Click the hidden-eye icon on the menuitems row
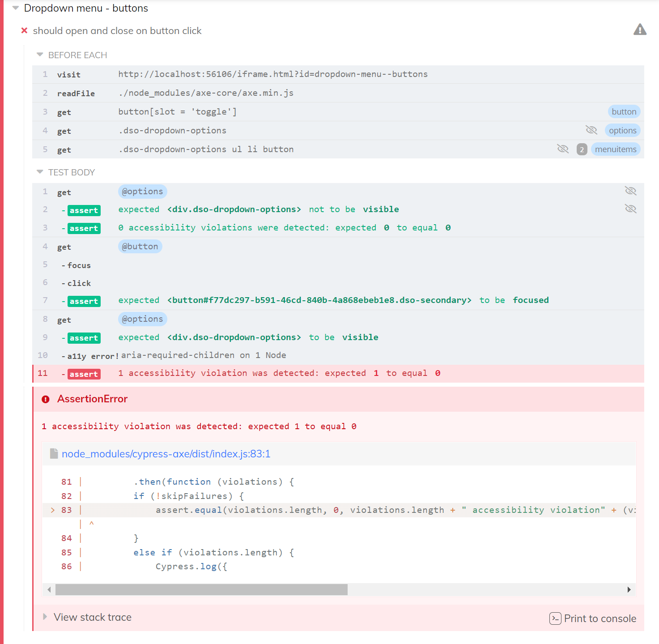The image size is (659, 644). [563, 149]
